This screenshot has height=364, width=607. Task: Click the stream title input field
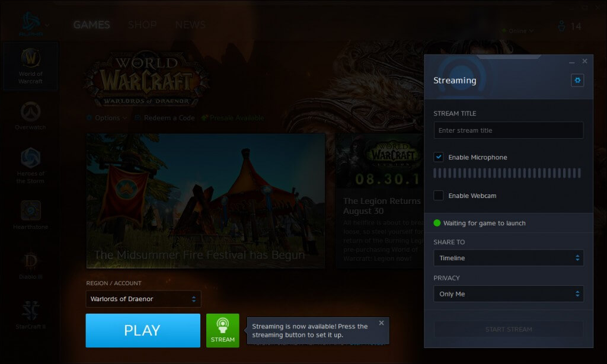[508, 130]
